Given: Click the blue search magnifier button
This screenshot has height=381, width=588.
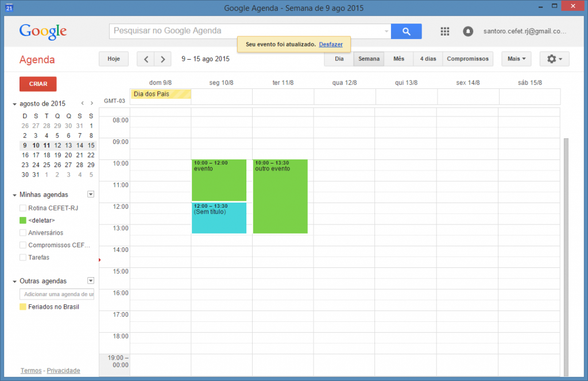Looking at the screenshot, I should tap(406, 32).
